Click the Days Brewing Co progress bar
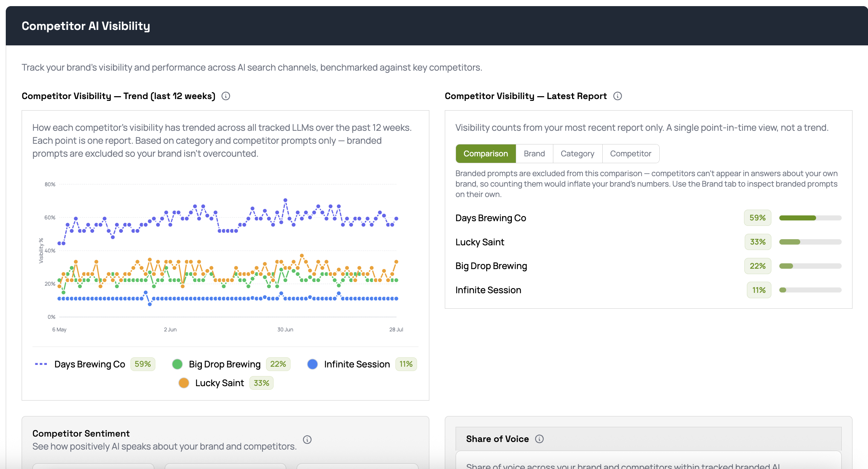This screenshot has width=868, height=469. coord(810,218)
